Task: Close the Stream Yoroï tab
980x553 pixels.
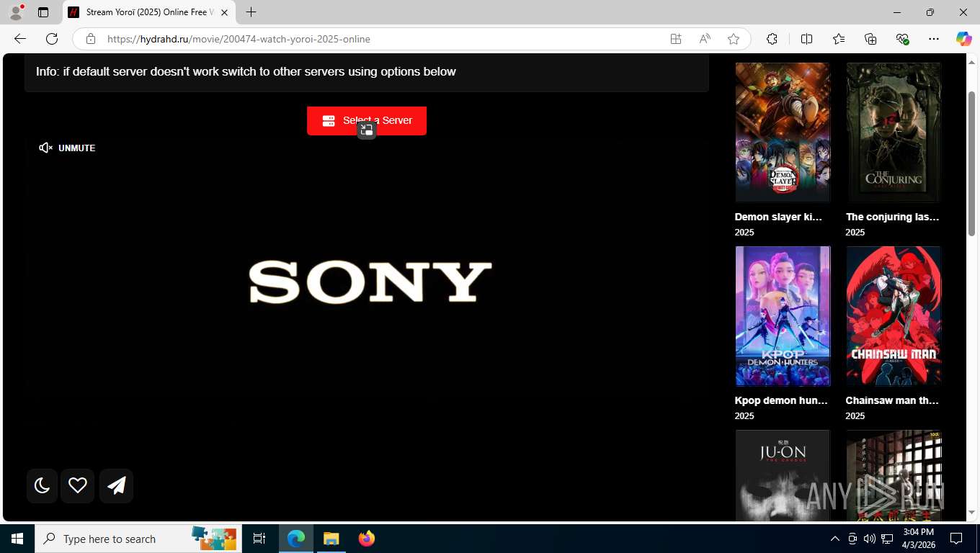Action: tap(224, 12)
